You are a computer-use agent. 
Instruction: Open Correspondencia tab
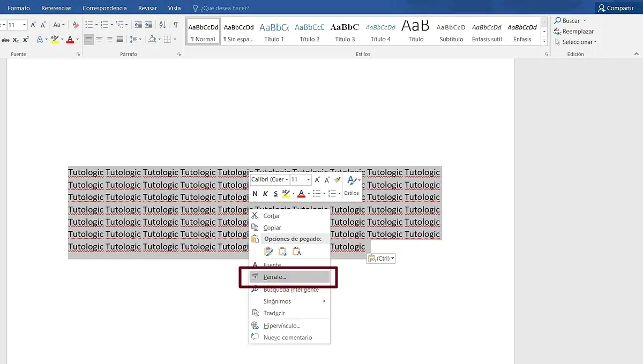pyautogui.click(x=104, y=8)
